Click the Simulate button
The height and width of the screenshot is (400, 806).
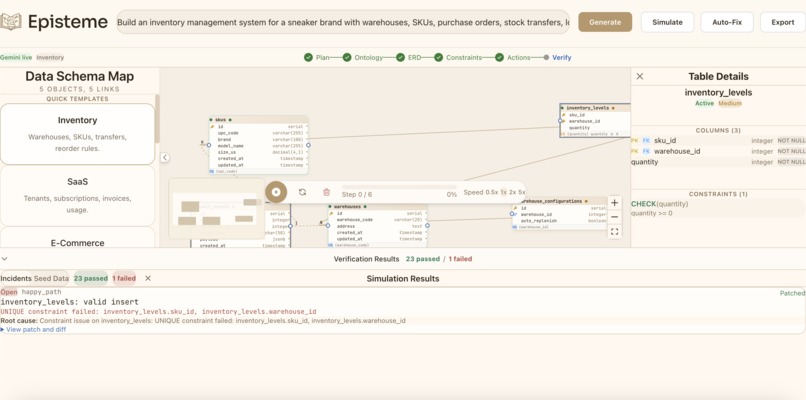667,22
